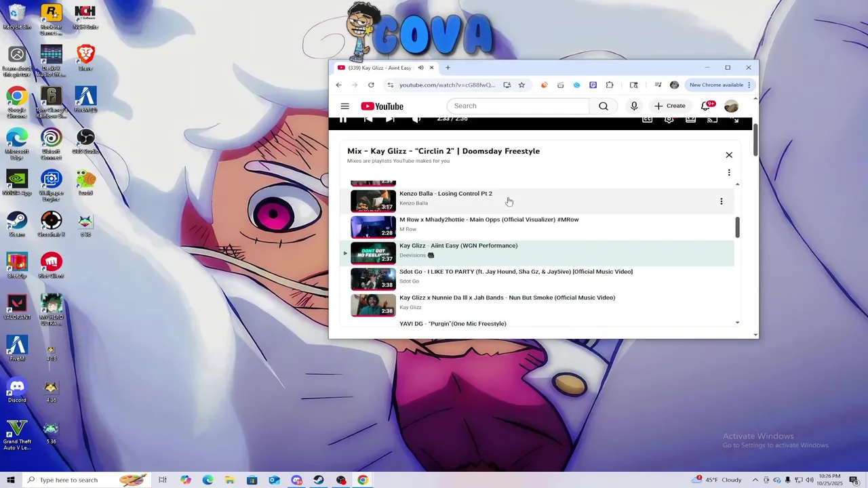The width and height of the screenshot is (868, 488).
Task: Open the YouTube hamburger guide menu
Action: click(344, 106)
